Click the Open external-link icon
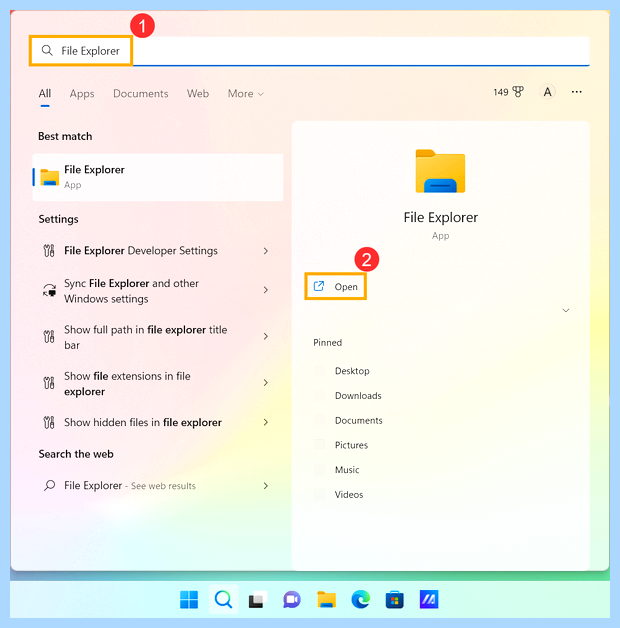620x628 pixels. [319, 286]
